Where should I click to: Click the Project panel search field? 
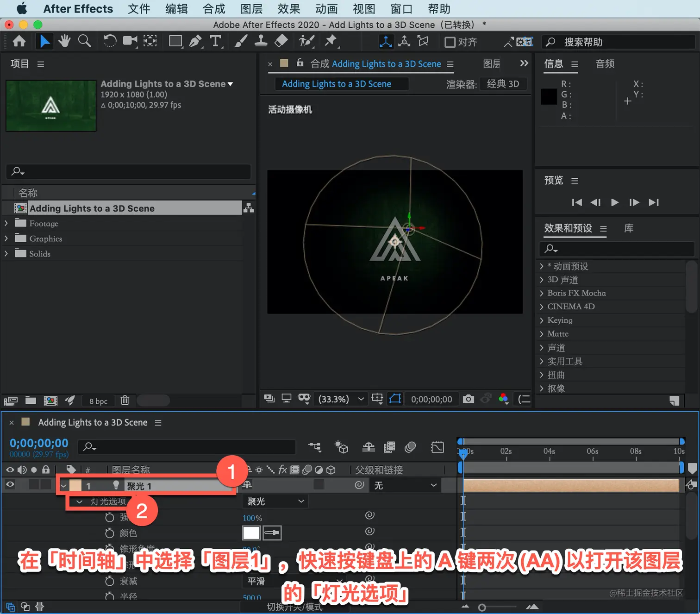pos(128,171)
